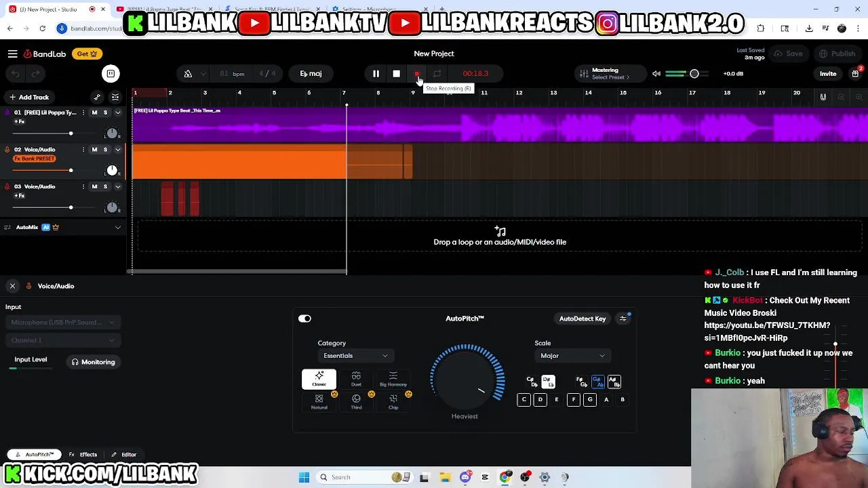The height and width of the screenshot is (488, 868).
Task: Open track 03 three-dot menu
Action: [83, 186]
